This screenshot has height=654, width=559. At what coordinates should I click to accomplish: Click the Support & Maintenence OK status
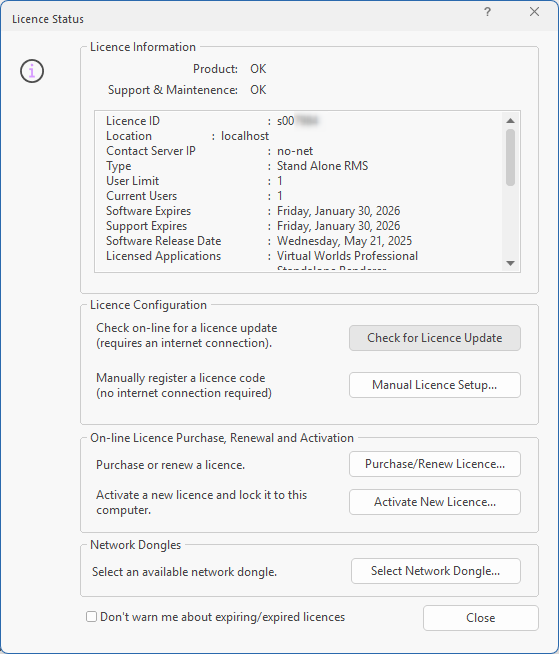258,90
